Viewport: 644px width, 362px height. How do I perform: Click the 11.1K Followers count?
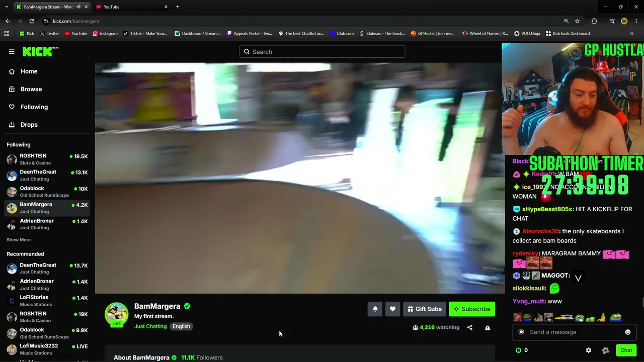tap(202, 357)
